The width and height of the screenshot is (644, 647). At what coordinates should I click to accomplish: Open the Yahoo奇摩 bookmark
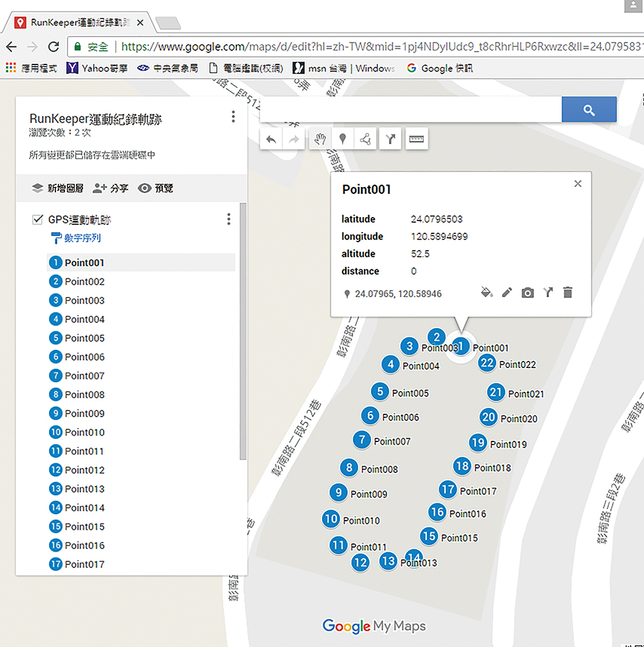click(x=97, y=68)
